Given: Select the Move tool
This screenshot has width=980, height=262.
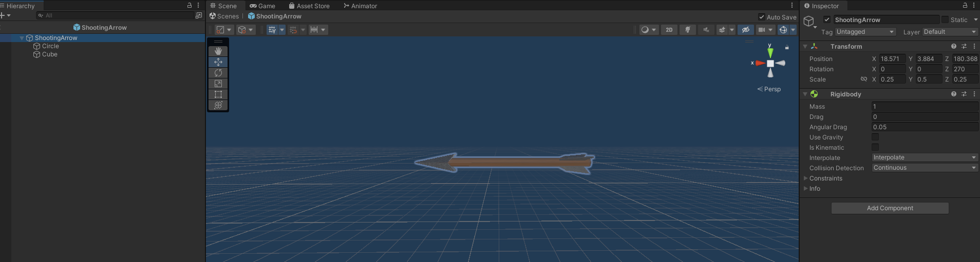Looking at the screenshot, I should (x=218, y=62).
